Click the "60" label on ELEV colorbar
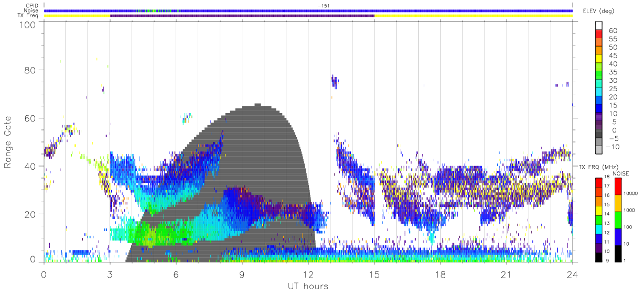The width and height of the screenshot is (644, 297). coord(613,31)
